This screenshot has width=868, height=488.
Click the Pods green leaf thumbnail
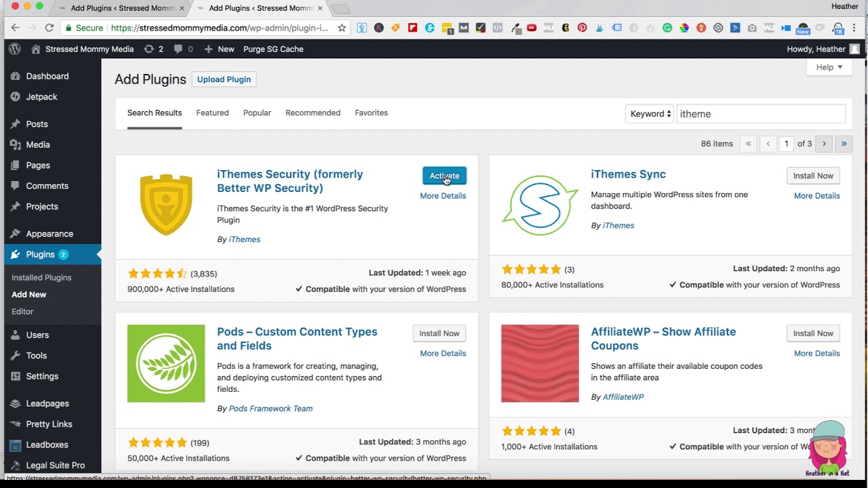coord(166,363)
